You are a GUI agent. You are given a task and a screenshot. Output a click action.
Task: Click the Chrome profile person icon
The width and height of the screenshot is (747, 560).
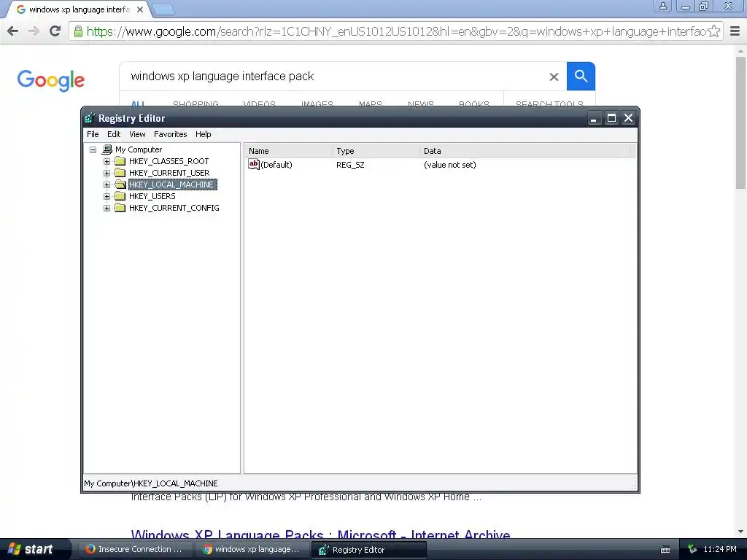662,6
